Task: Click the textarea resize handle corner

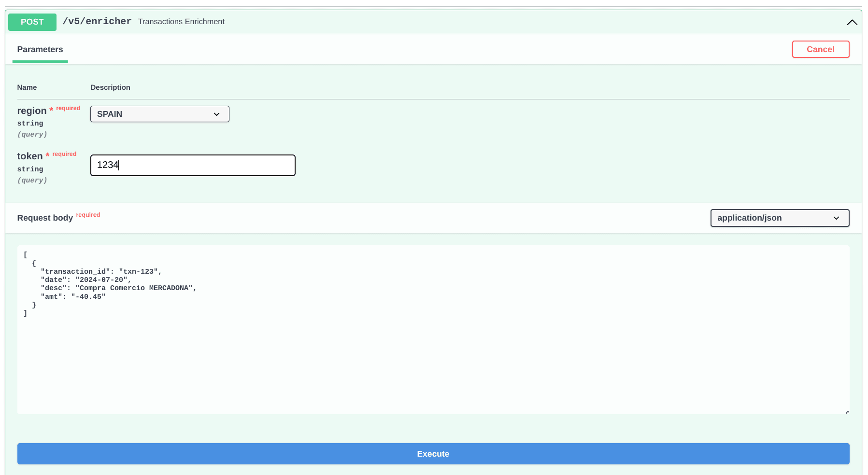Action: pos(847,411)
